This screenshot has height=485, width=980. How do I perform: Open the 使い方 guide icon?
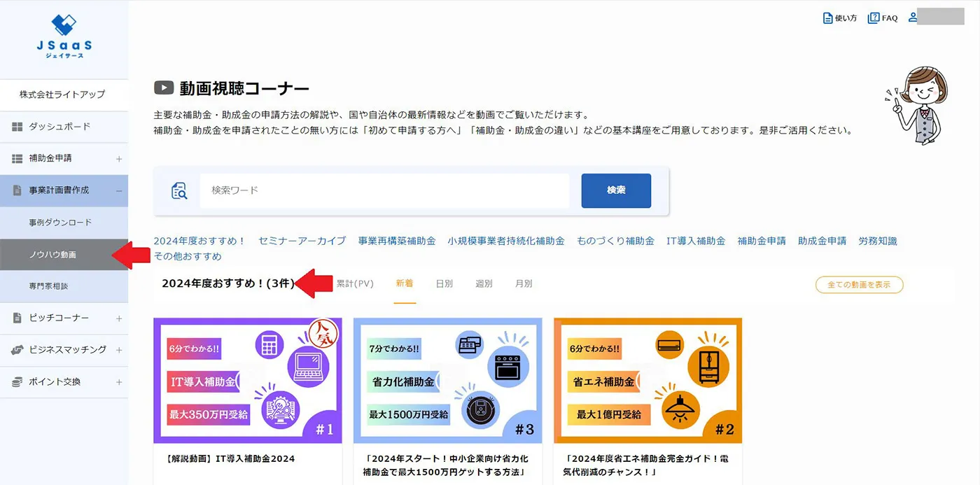828,18
